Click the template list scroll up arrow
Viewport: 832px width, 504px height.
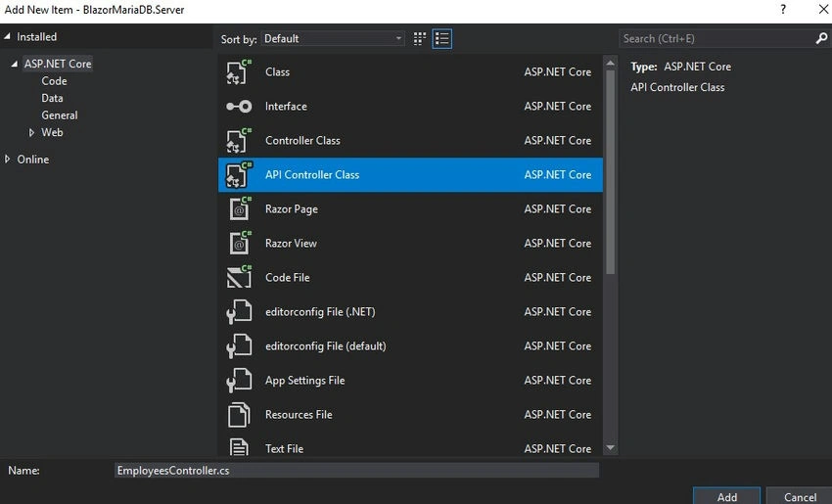point(610,64)
